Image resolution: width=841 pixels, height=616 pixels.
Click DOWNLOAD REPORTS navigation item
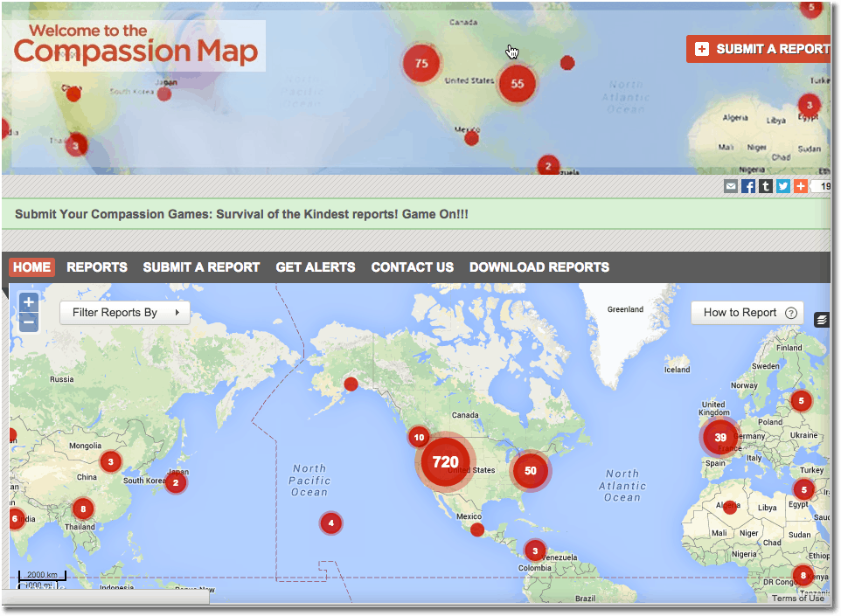539,267
